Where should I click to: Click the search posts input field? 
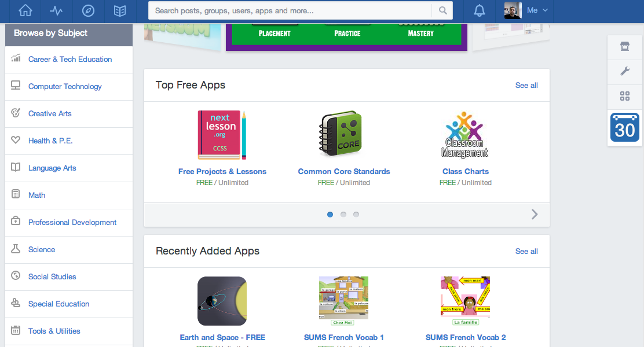(x=290, y=10)
